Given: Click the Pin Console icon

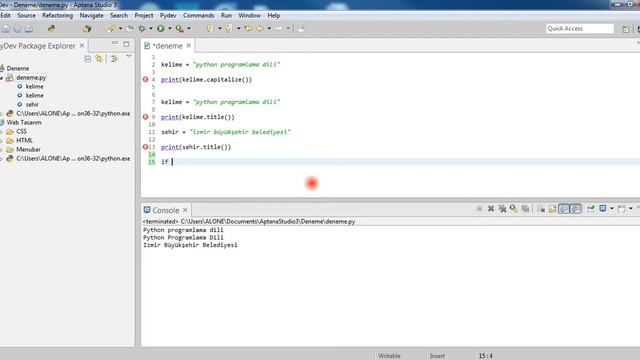Looking at the screenshot, I should pyautogui.click(x=591, y=209).
